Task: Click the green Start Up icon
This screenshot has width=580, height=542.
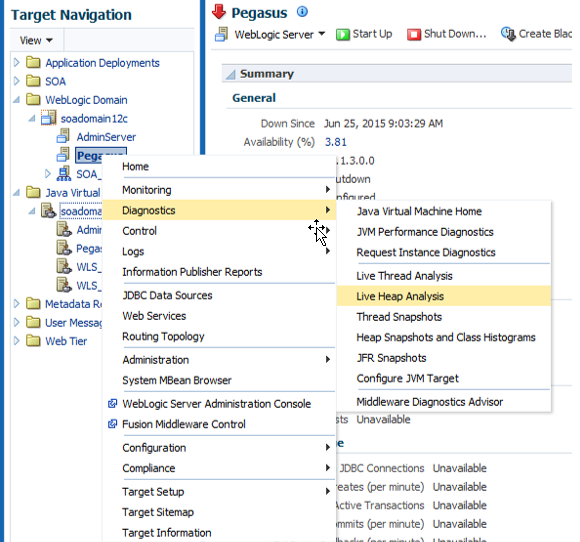Action: click(x=343, y=35)
